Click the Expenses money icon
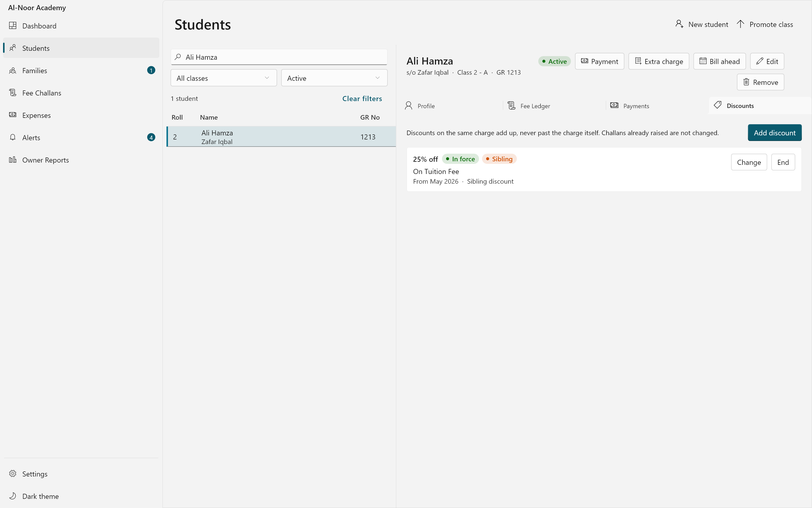This screenshot has width=812, height=508. coord(13,115)
